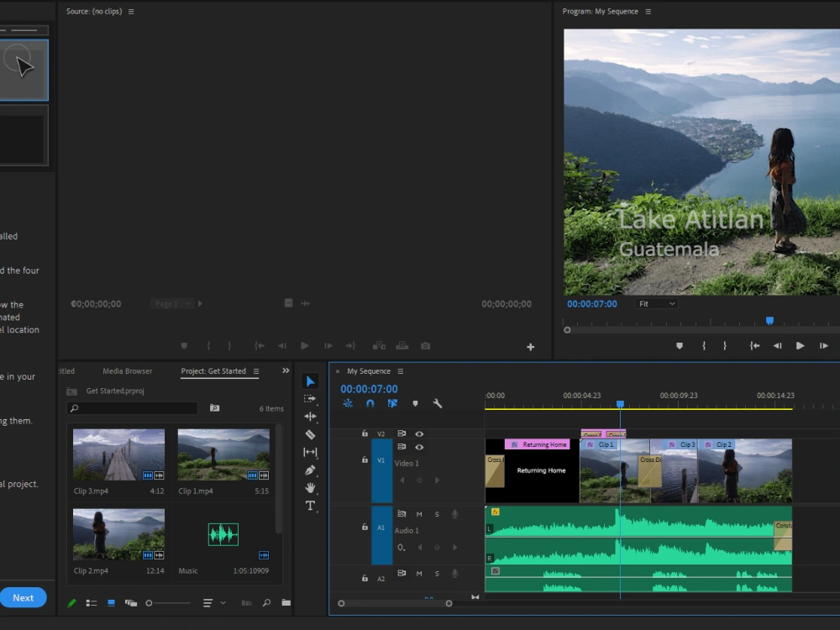Image resolution: width=840 pixels, height=630 pixels.
Task: Toggle V2 track output eye
Action: [419, 434]
